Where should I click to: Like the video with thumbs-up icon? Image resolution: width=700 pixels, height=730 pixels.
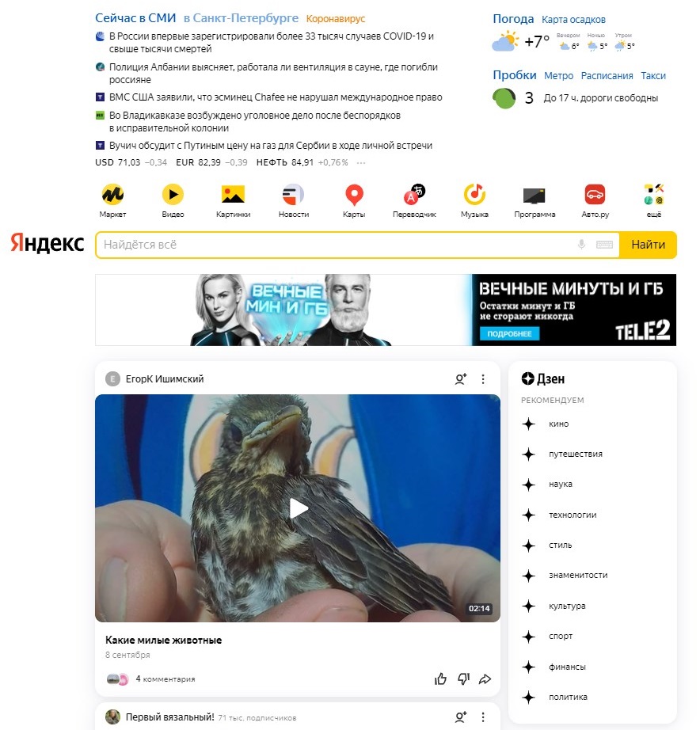[440, 679]
